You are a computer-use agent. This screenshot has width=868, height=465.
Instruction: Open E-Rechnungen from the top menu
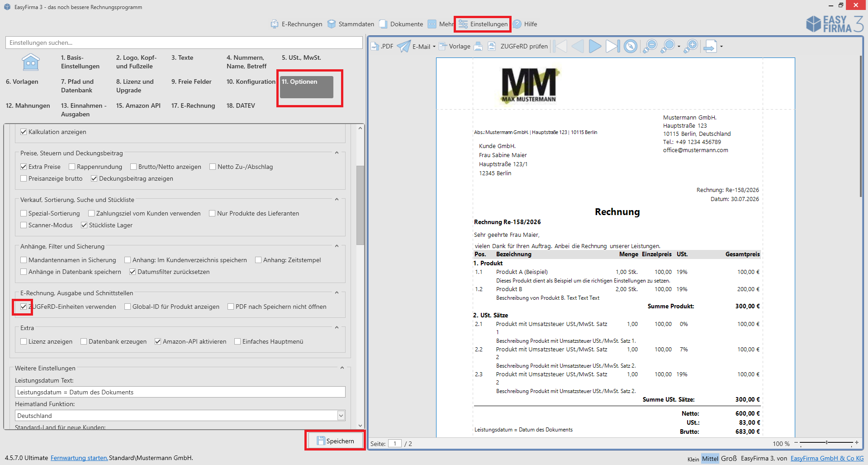[x=297, y=24]
